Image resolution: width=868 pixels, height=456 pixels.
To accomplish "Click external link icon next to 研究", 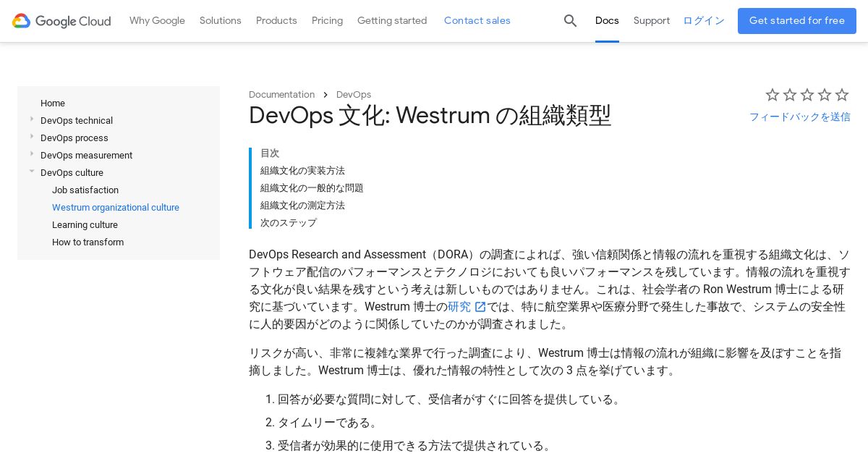I will pyautogui.click(x=480, y=307).
